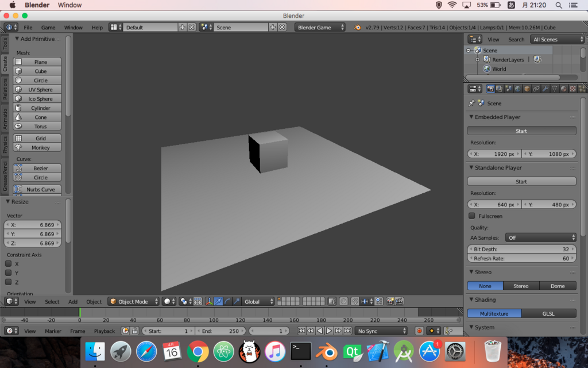This screenshot has height=368, width=588.
Task: Select the scale manipulator icon
Action: (236, 301)
